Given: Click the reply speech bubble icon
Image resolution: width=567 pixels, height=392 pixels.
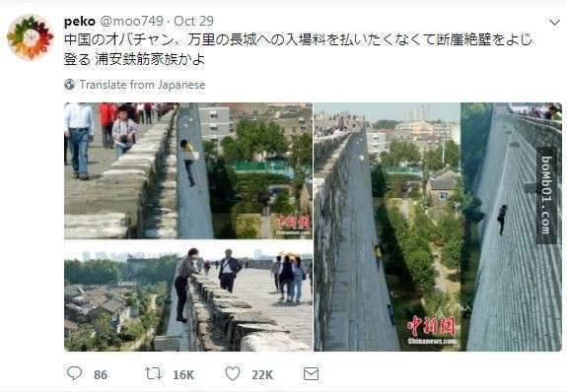Looking at the screenshot, I should coord(75,373).
